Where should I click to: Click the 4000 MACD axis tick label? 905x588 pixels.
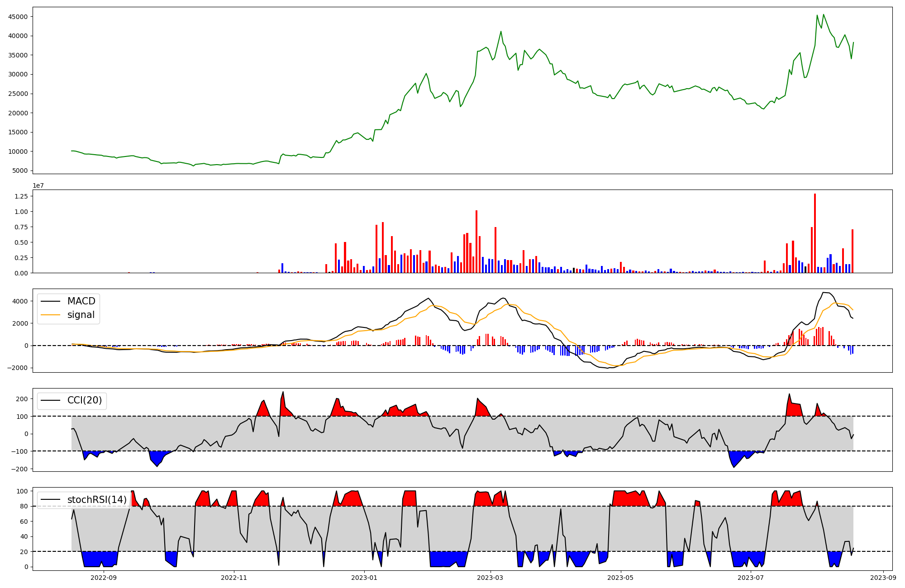[x=20, y=301]
